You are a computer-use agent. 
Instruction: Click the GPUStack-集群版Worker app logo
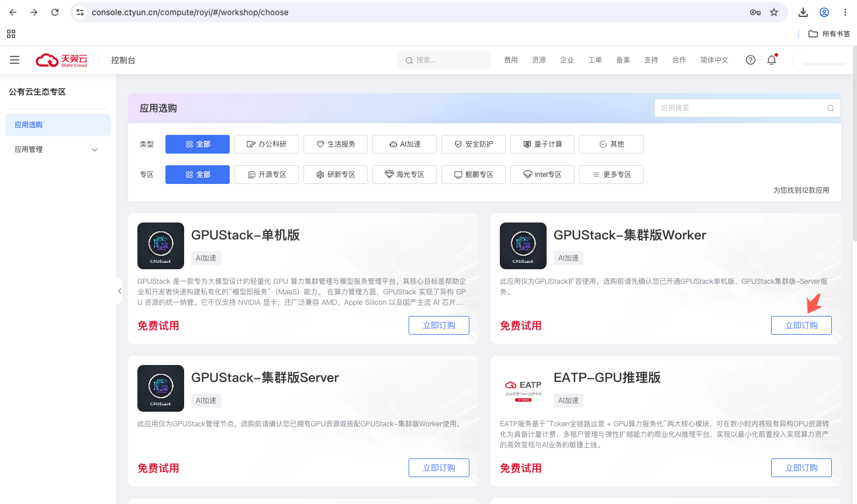[x=523, y=246]
